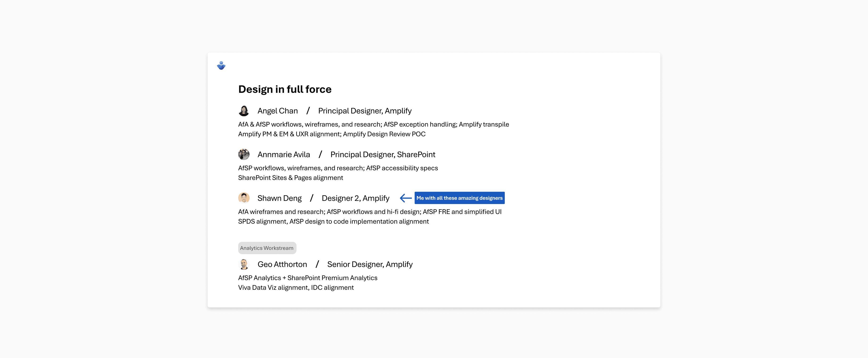Click the 'Me with all these amazing designers' label
The height and width of the screenshot is (358, 868).
click(460, 198)
